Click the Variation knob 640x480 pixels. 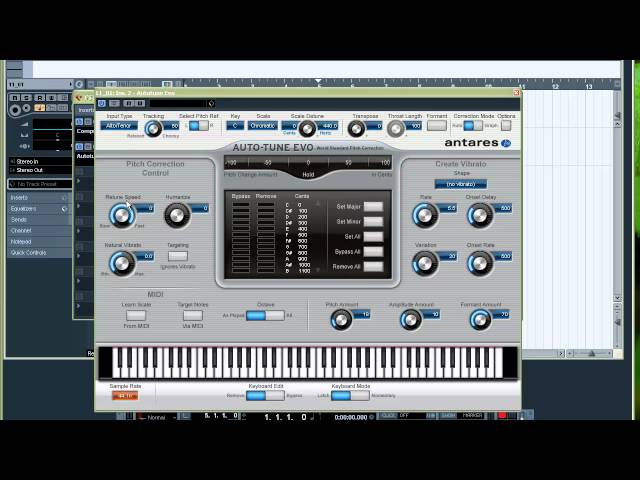(x=424, y=263)
